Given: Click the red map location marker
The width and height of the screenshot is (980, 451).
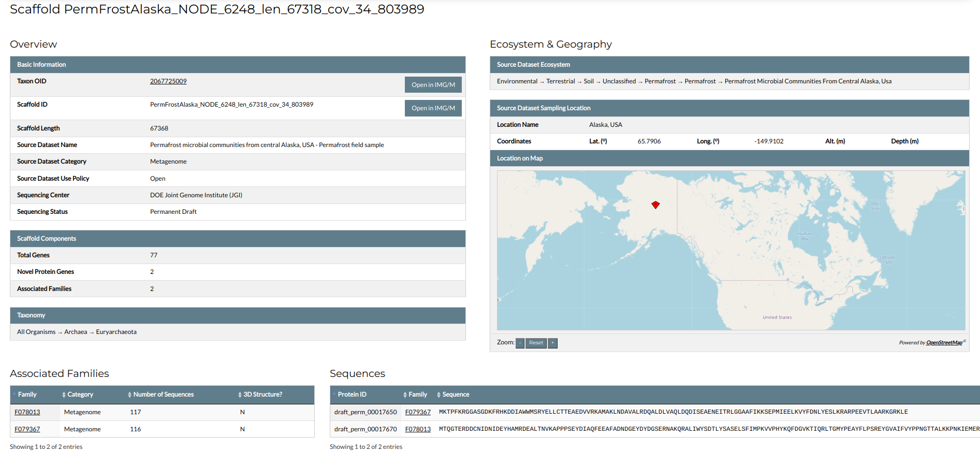Looking at the screenshot, I should coord(655,205).
